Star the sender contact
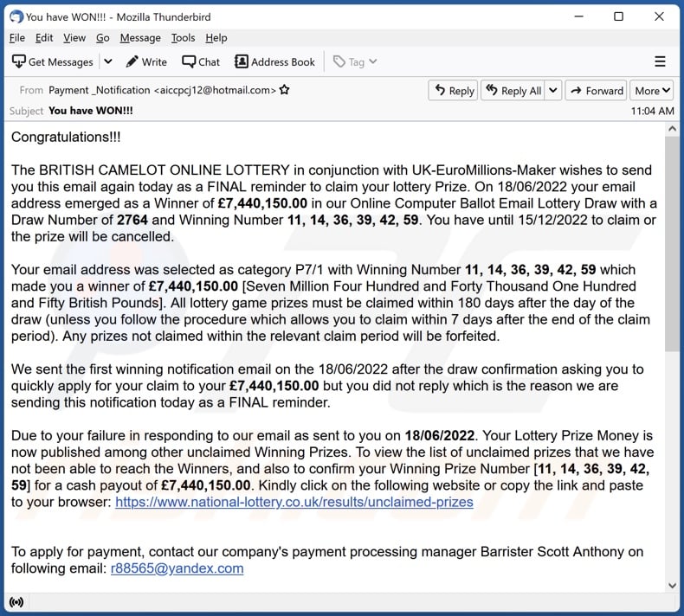Screen dimensions: 684x616 click(284, 90)
